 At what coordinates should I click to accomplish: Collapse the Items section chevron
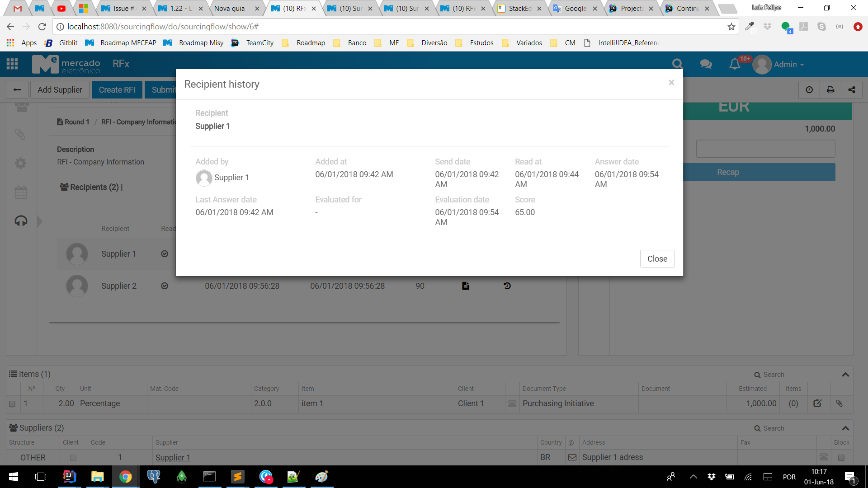pos(845,375)
